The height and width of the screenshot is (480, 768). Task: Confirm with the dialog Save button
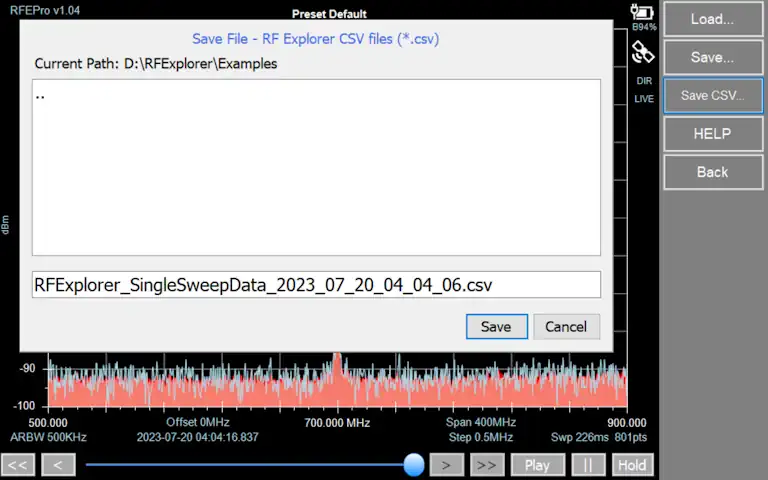(496, 326)
